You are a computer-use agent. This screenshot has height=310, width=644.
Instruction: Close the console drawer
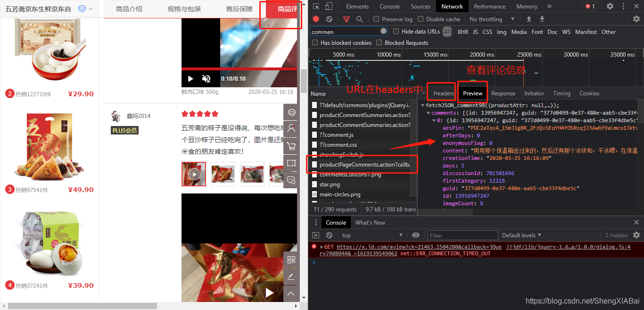pyautogui.click(x=636, y=222)
